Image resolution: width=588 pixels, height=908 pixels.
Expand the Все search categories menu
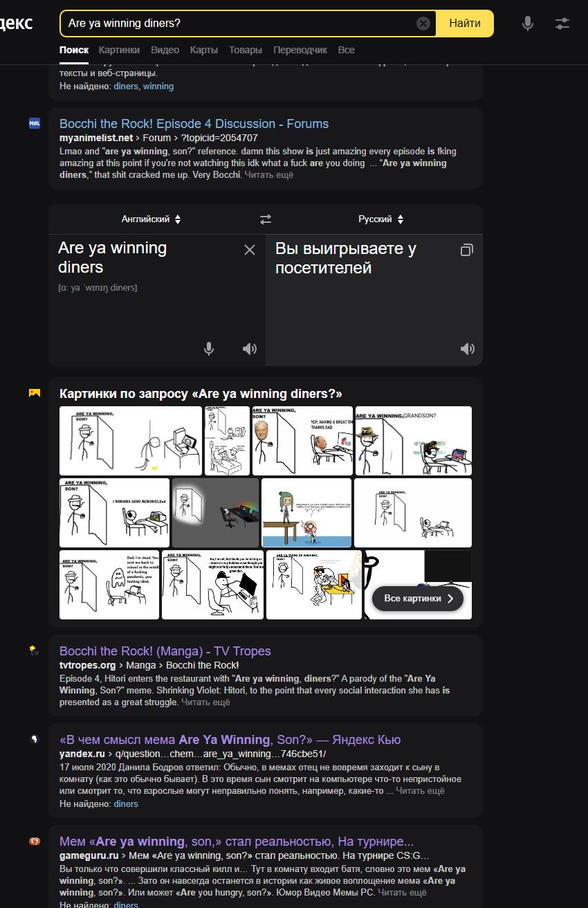[x=347, y=50]
